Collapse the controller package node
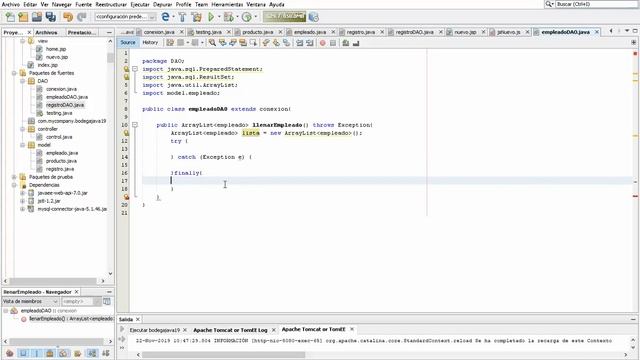The height and width of the screenshot is (360, 640). pos(23,129)
